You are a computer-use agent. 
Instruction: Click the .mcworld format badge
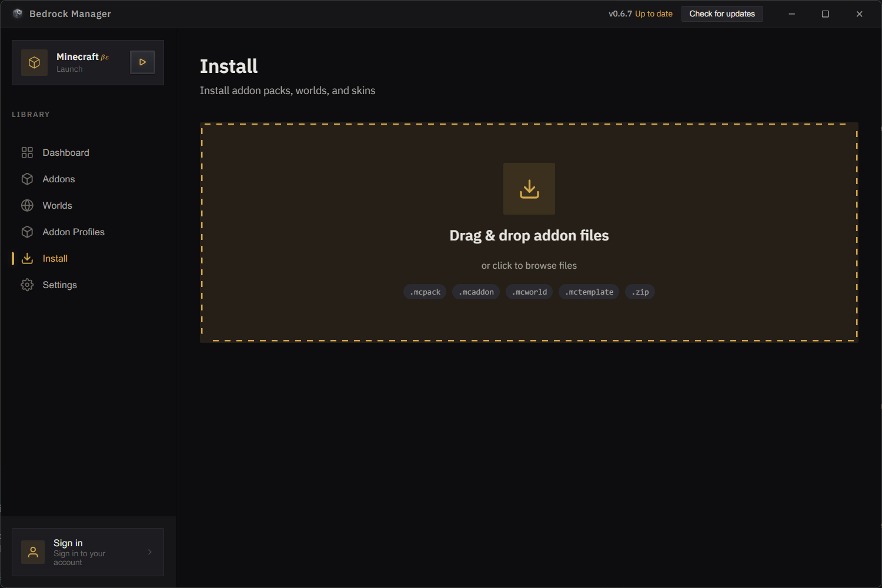click(529, 292)
